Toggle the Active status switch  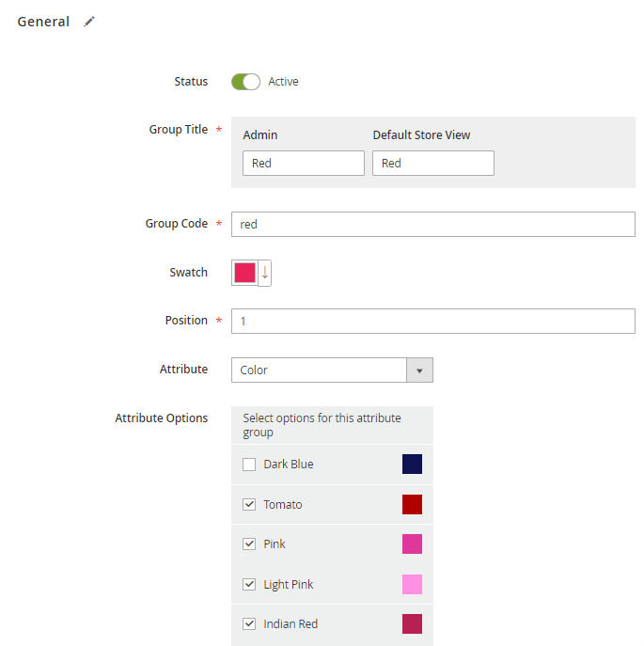245,82
